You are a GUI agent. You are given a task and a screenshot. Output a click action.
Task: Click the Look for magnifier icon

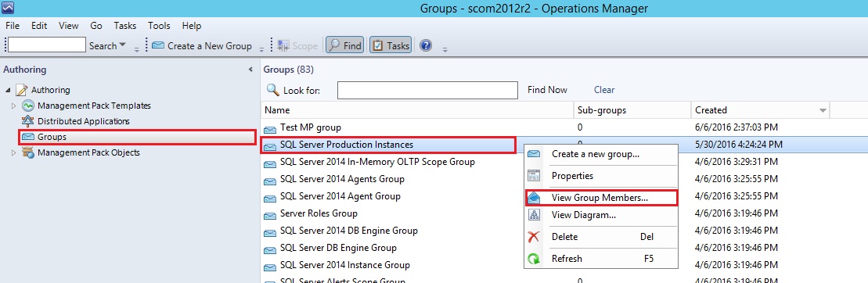point(272,90)
